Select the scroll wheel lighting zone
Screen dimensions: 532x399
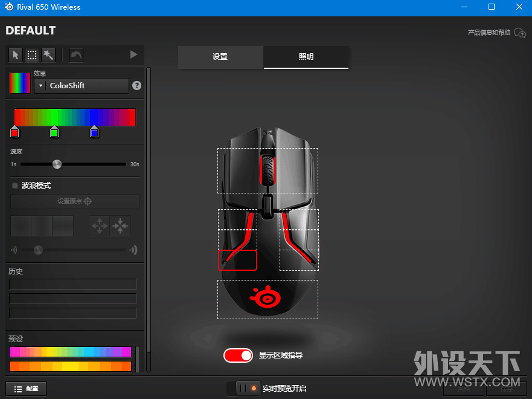tap(268, 171)
